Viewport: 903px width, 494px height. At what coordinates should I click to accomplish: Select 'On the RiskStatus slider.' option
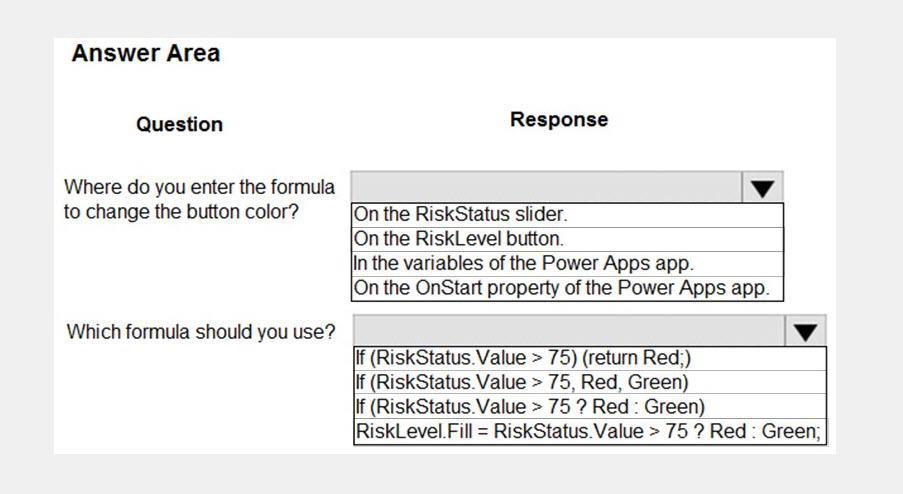(567, 215)
